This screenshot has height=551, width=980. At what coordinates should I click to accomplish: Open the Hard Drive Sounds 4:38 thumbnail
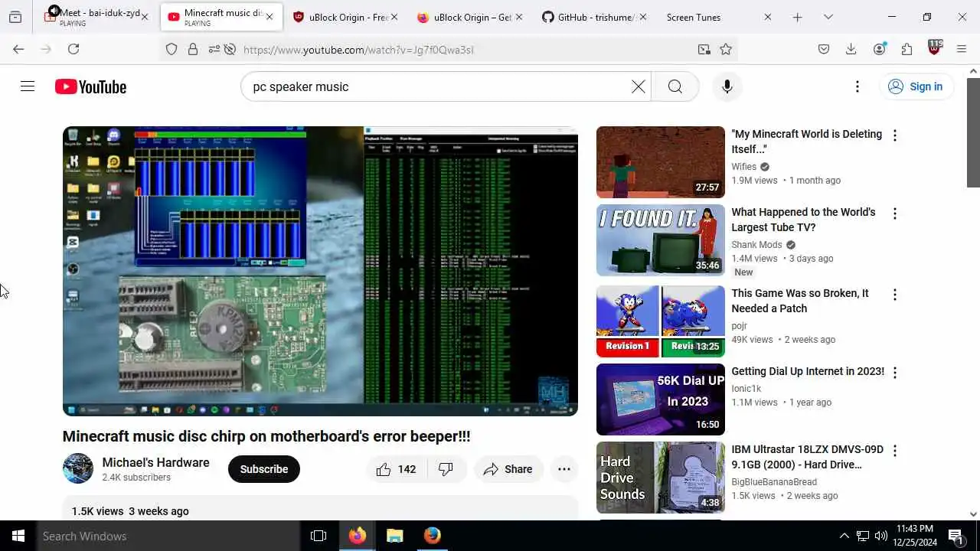[660, 478]
